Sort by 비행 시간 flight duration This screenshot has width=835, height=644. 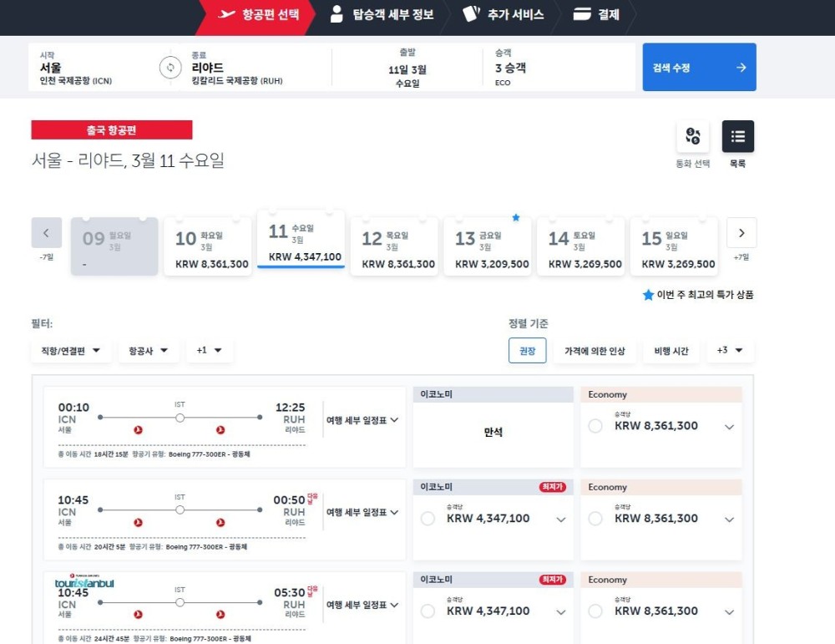[669, 351]
